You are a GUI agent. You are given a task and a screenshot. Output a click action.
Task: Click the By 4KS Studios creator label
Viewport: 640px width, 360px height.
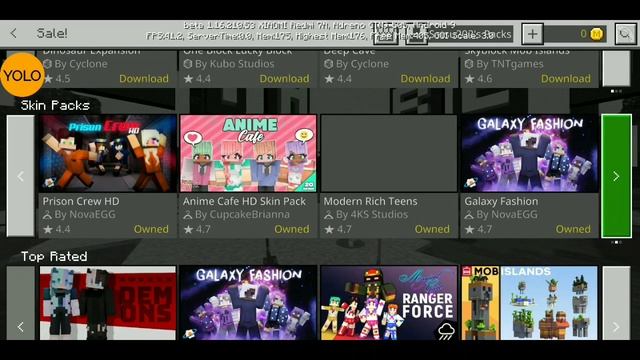pyautogui.click(x=372, y=214)
